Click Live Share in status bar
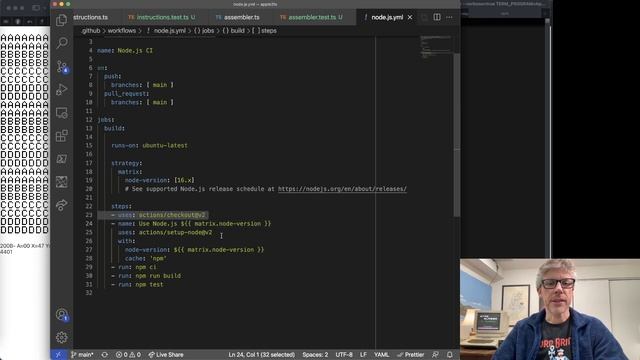 [166, 355]
